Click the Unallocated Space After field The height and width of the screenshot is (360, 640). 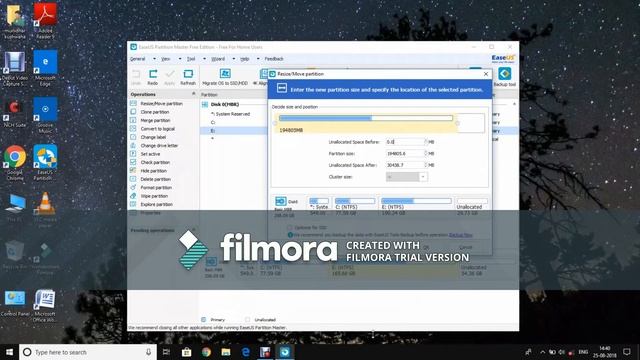405,165
